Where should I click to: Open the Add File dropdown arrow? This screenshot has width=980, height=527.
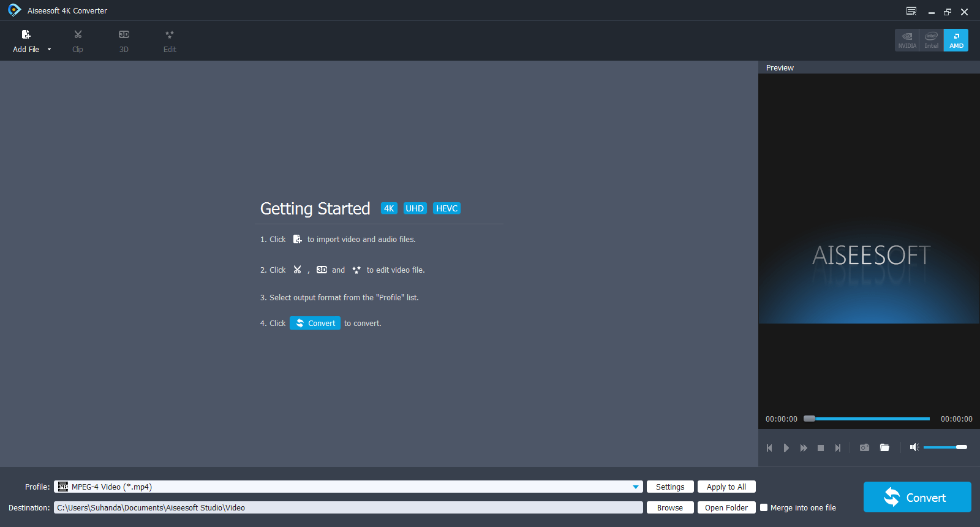click(x=50, y=50)
